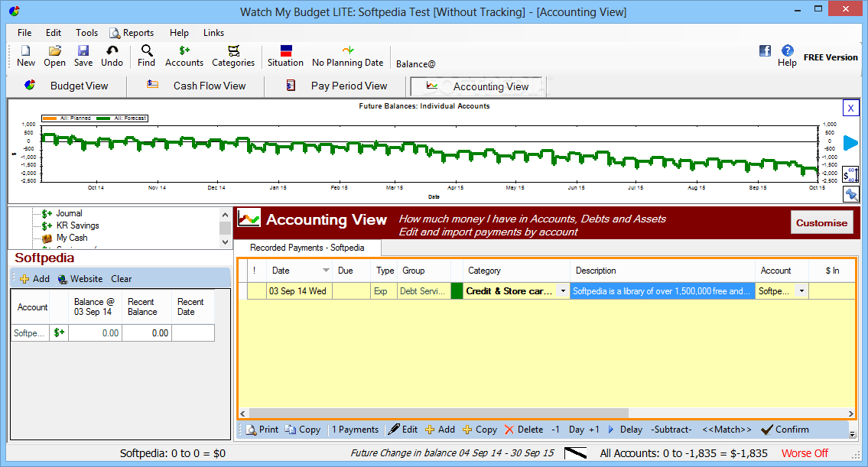This screenshot has width=868, height=467.
Task: Shift payment forward with +1
Action: click(x=594, y=430)
